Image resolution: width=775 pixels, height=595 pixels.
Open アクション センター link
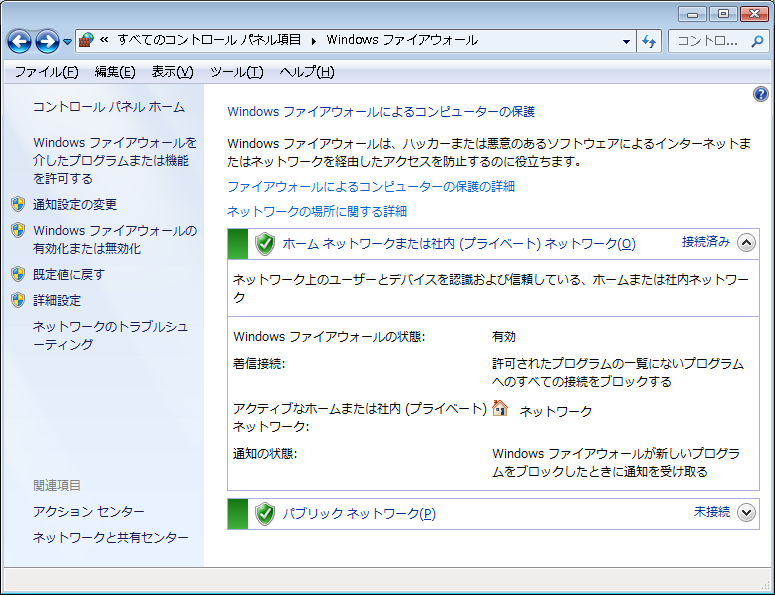click(88, 511)
